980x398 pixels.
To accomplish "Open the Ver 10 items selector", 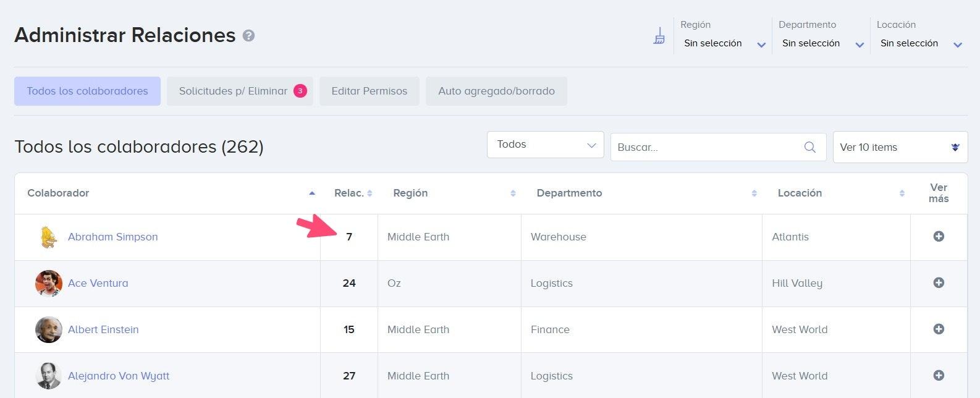I will click(x=900, y=147).
